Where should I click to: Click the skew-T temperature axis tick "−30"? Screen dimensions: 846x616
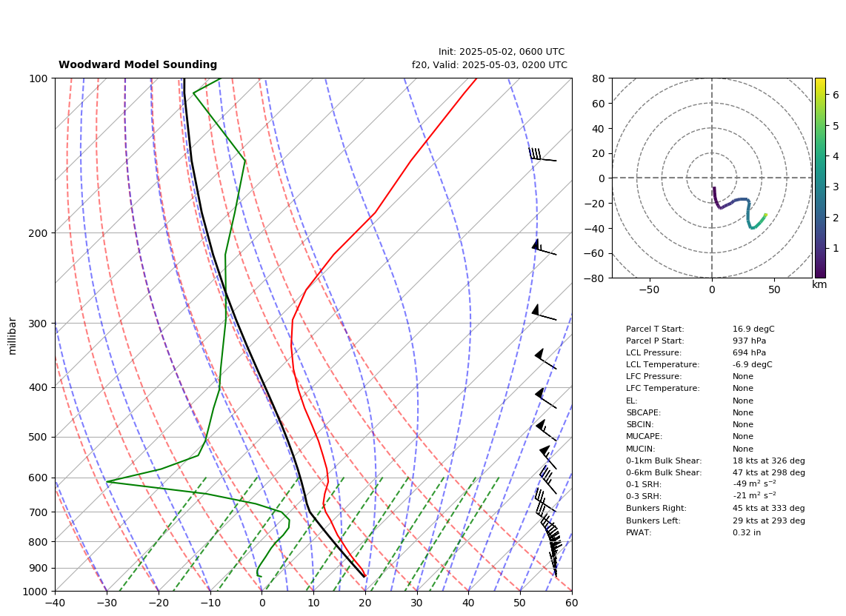point(107,603)
